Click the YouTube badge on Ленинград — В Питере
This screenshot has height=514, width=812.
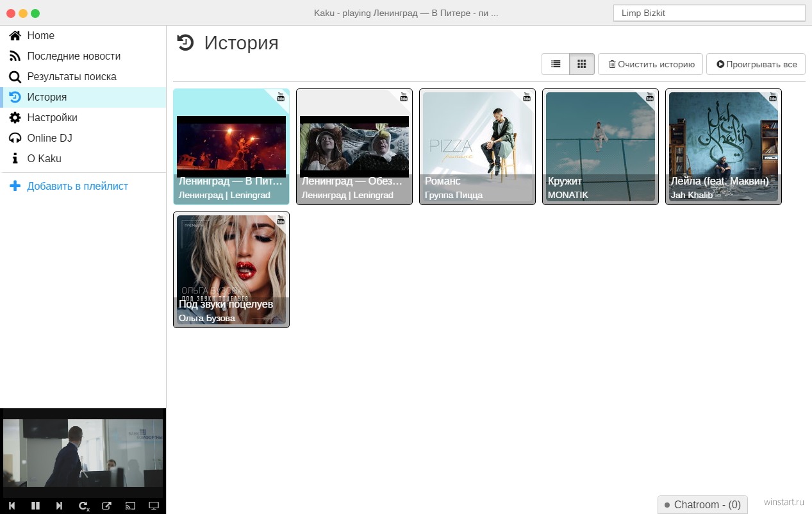tap(280, 97)
